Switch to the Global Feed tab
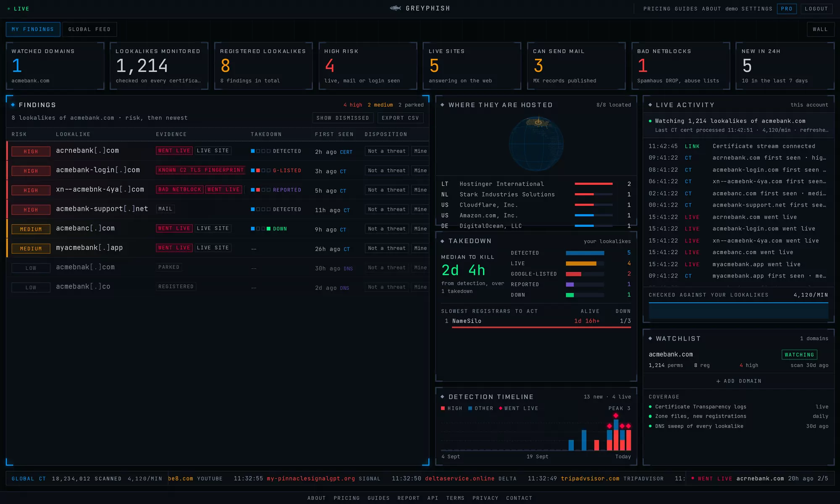Image resolution: width=840 pixels, height=504 pixels. point(89,29)
